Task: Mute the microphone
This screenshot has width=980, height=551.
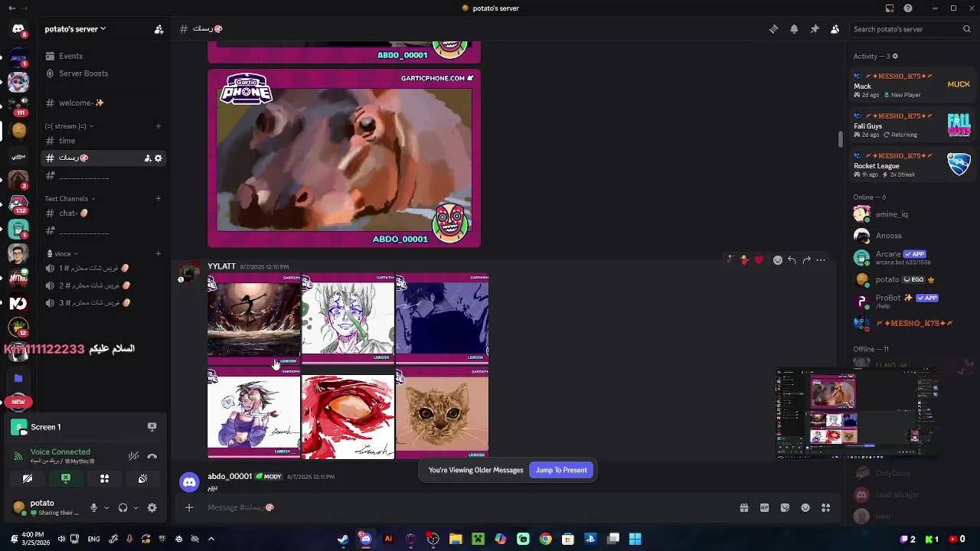Action: click(x=93, y=507)
